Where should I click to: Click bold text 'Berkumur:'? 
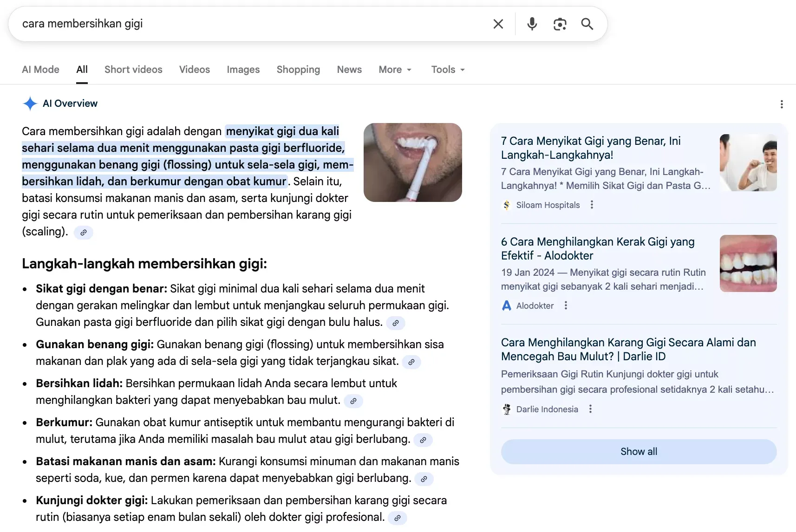coord(64,422)
